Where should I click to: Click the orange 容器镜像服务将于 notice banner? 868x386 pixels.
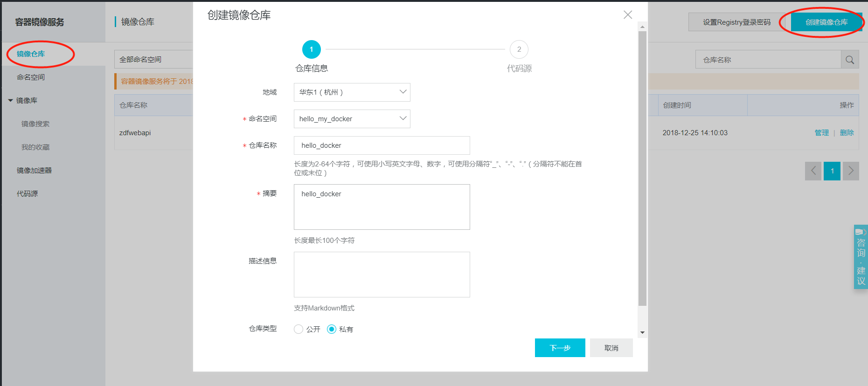coord(154,81)
